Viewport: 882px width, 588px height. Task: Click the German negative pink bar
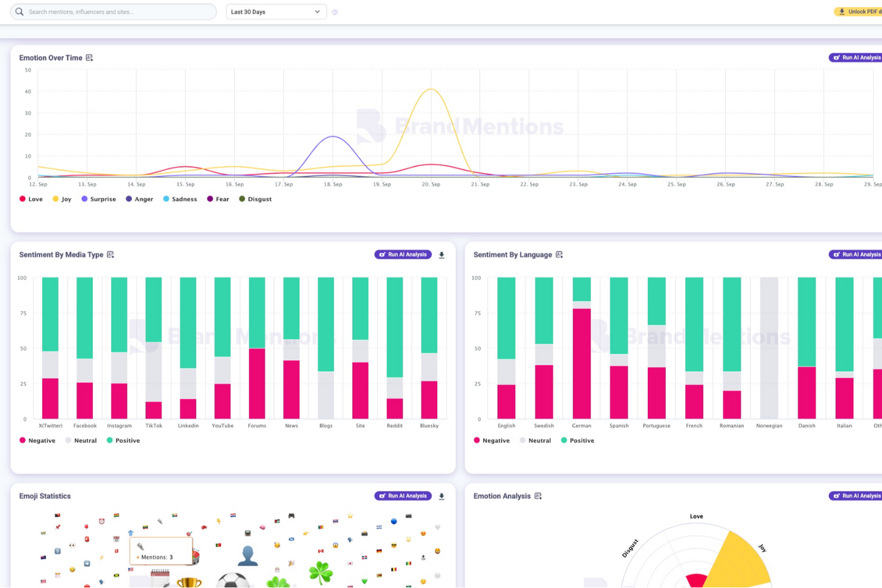(x=582, y=363)
